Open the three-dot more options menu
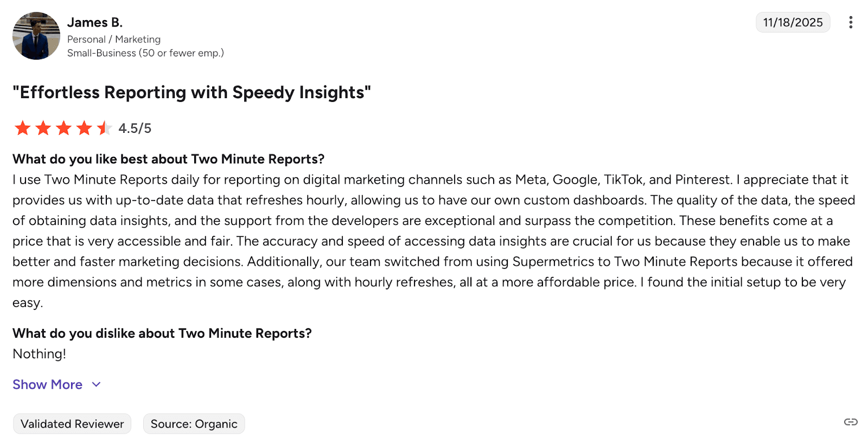868x445 pixels. pos(850,22)
